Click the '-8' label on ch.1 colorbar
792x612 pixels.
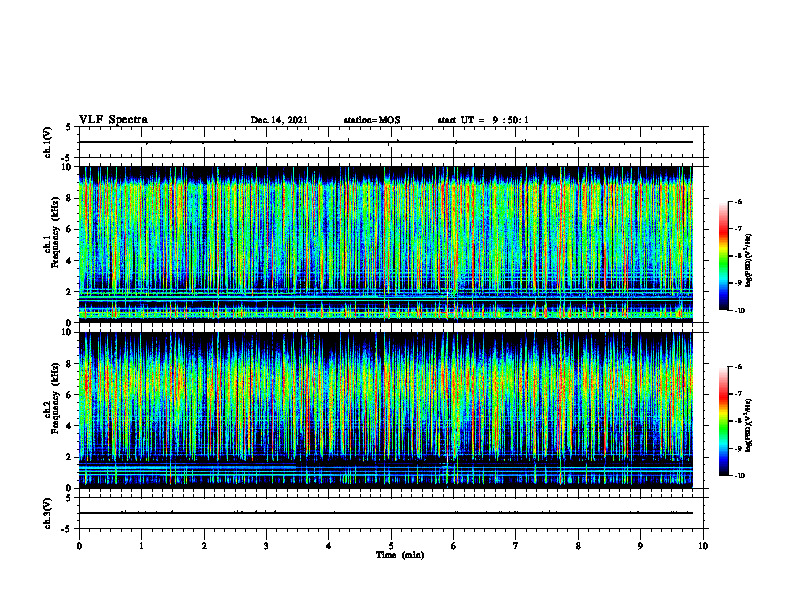pyautogui.click(x=738, y=256)
